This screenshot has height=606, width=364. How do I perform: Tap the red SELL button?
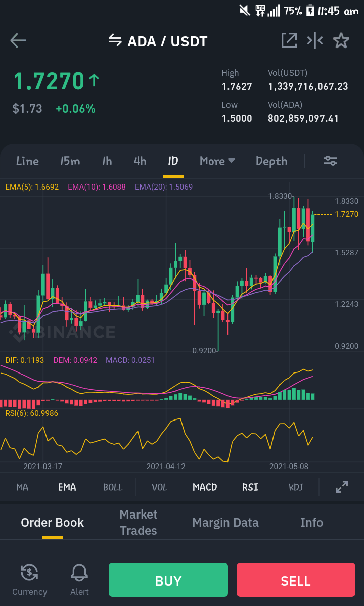click(x=296, y=580)
